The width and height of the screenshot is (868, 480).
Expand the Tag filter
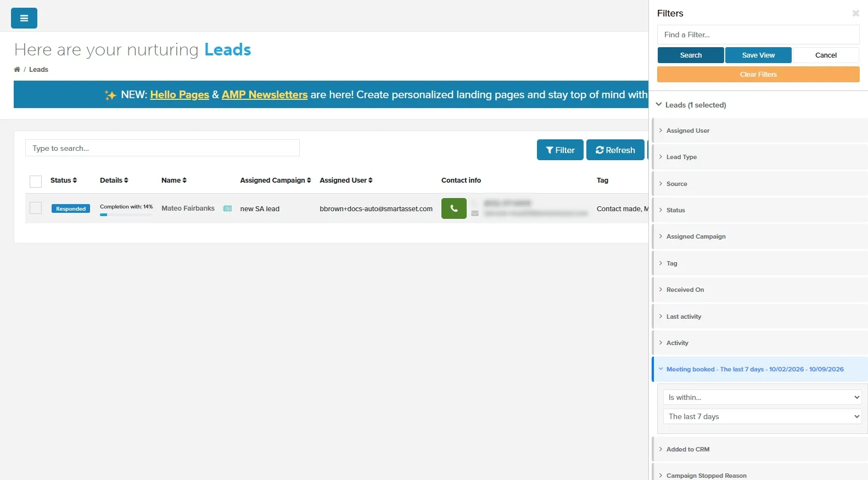click(760, 263)
